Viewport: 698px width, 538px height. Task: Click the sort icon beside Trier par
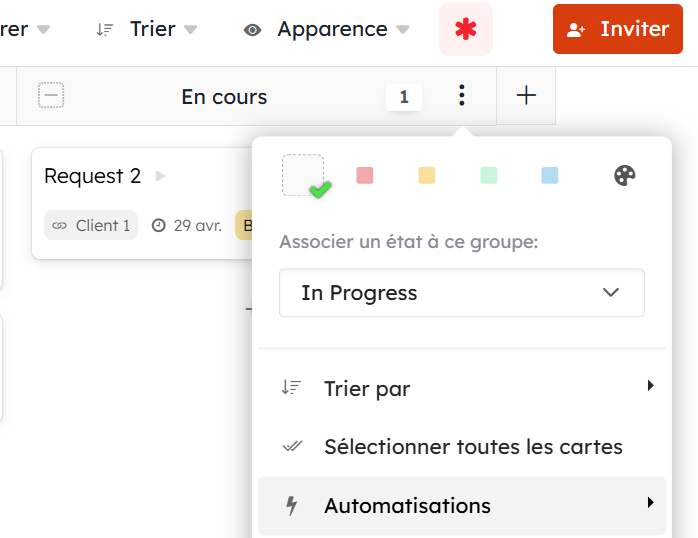point(291,388)
